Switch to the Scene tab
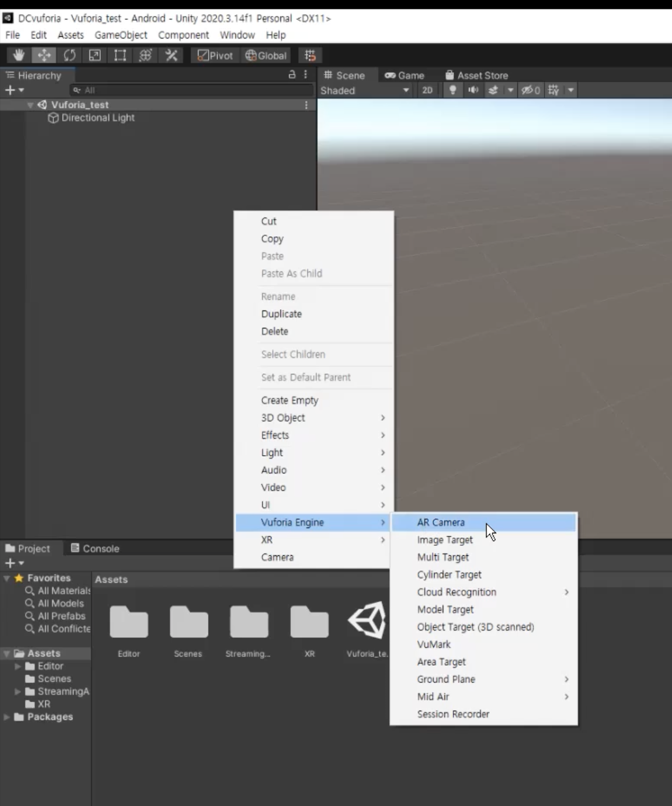This screenshot has width=672, height=806. tap(344, 75)
